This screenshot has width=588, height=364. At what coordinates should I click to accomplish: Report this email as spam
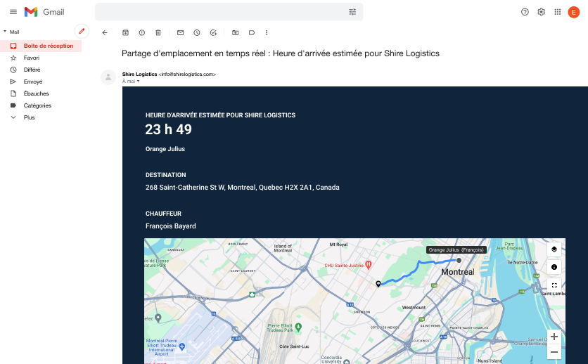point(142,32)
